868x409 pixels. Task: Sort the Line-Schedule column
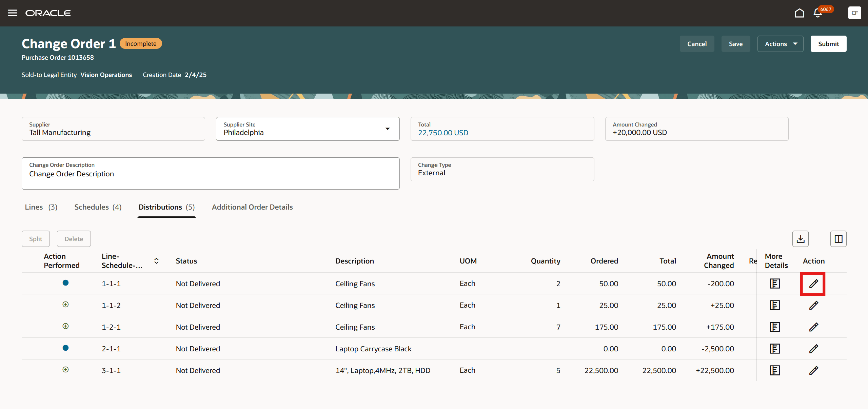click(156, 261)
